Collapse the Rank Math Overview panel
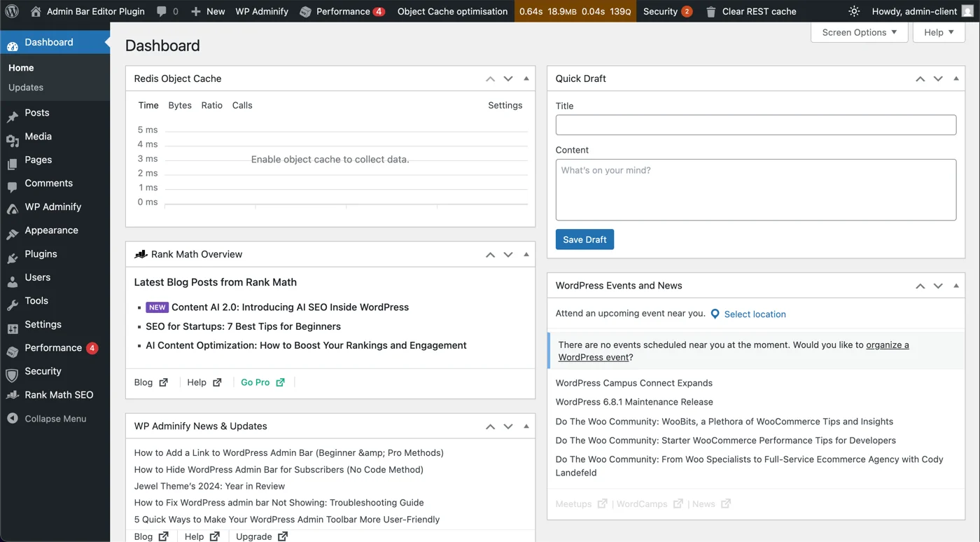The width and height of the screenshot is (980, 542). pos(526,254)
